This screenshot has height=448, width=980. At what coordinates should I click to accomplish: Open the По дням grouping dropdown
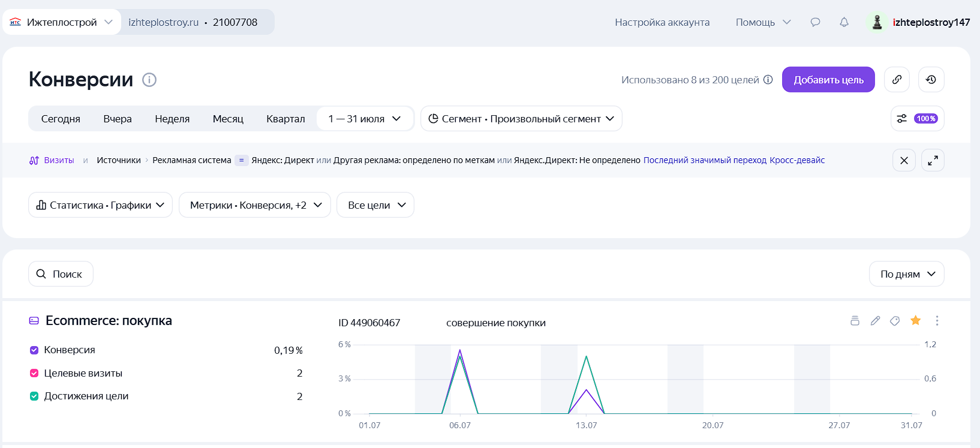click(907, 274)
